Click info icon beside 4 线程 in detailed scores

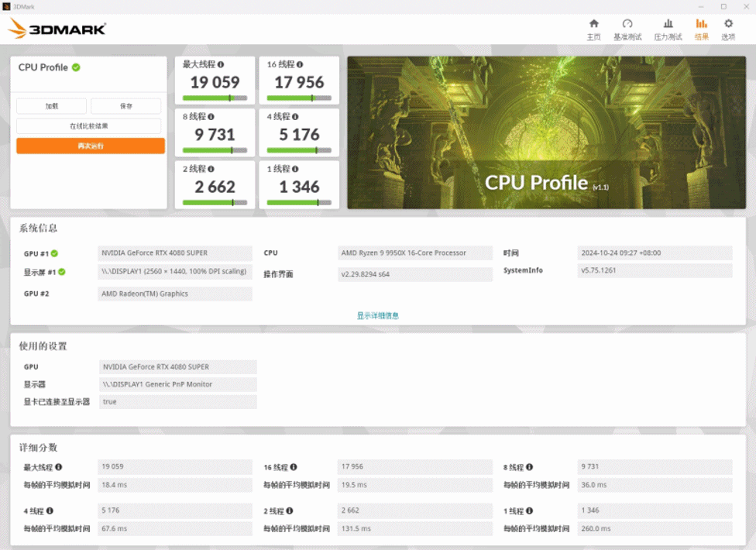click(50, 511)
